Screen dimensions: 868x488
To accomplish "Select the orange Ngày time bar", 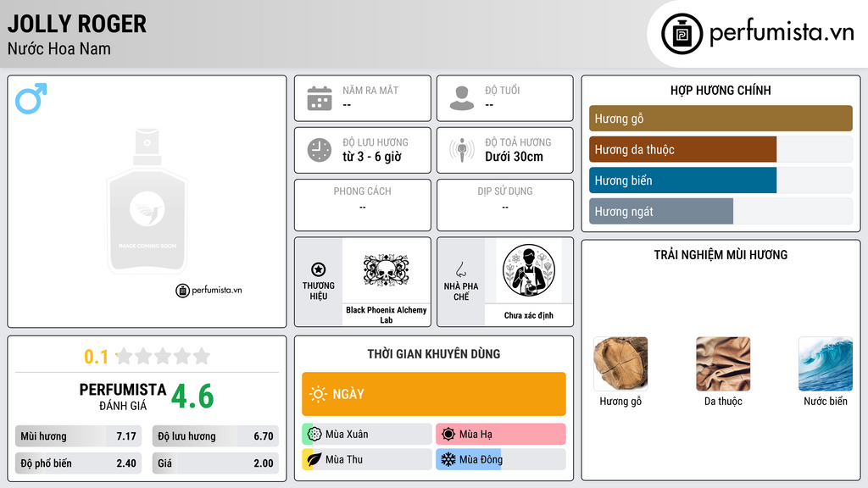I will tap(434, 394).
